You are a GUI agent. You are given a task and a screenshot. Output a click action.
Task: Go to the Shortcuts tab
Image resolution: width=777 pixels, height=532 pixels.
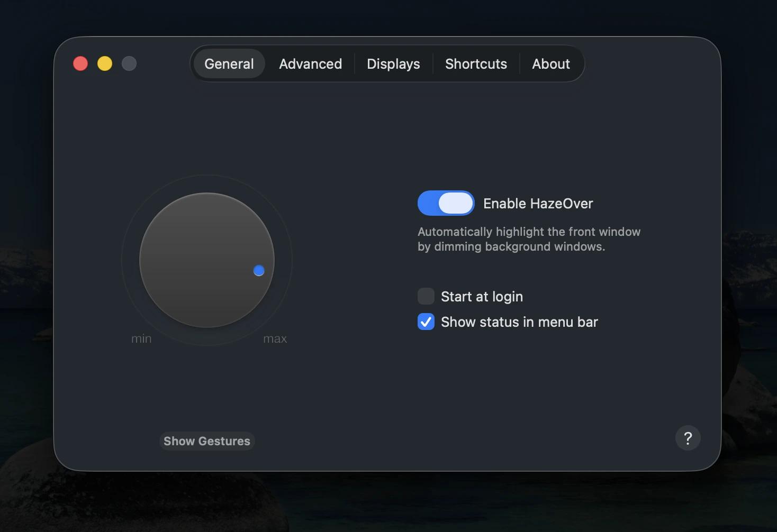476,64
